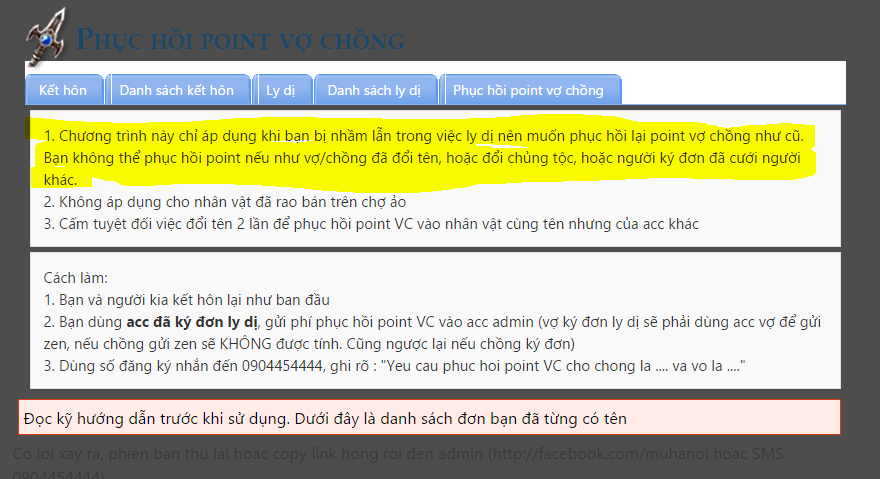This screenshot has height=479, width=880.
Task: Click the quoted Yeu cau phuc hoi message
Action: point(563,366)
